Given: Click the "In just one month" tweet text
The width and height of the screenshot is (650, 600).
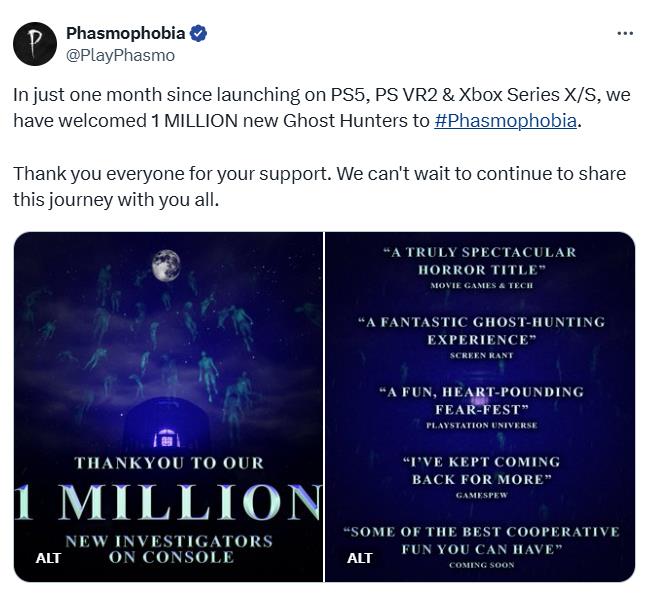Looking at the screenshot, I should (x=320, y=108).
